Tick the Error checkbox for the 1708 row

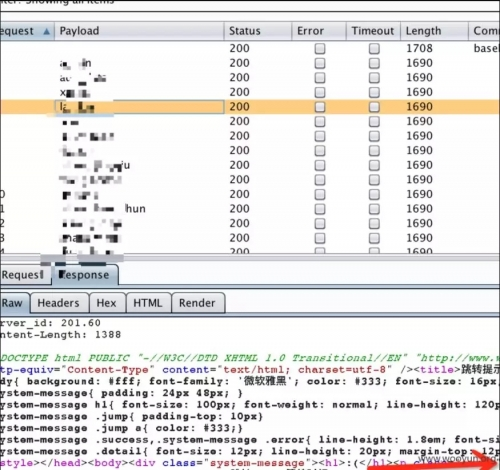click(320, 49)
